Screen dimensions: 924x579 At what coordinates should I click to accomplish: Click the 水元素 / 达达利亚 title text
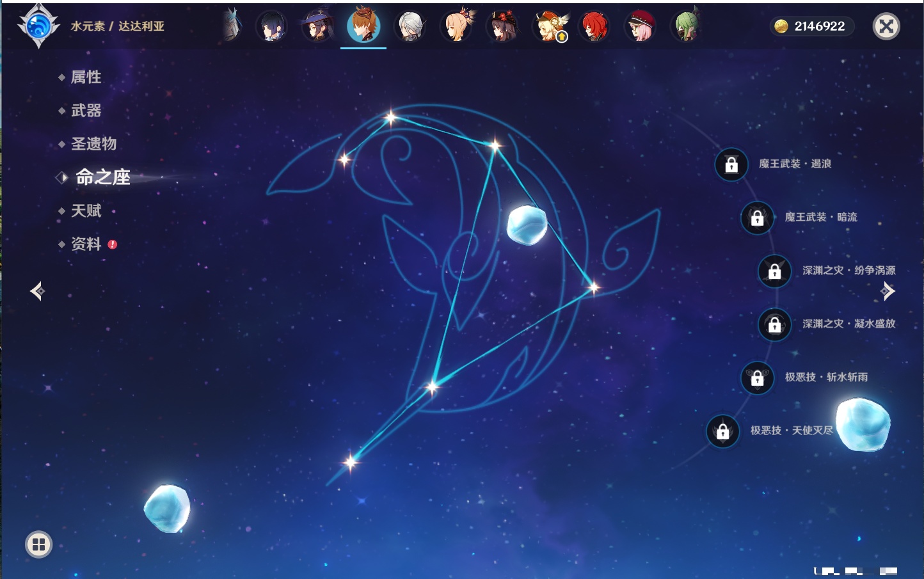click(x=117, y=26)
